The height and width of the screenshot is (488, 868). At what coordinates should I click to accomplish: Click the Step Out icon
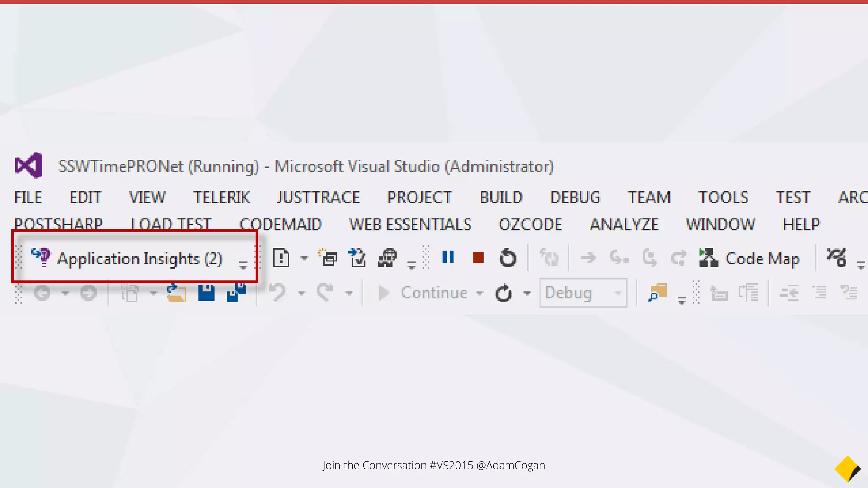(x=679, y=258)
